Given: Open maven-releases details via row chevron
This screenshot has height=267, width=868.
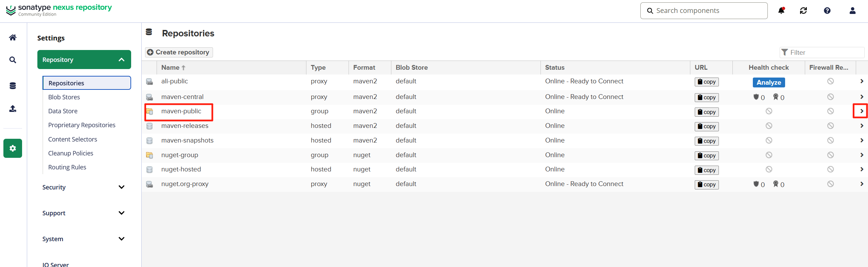Looking at the screenshot, I should tap(862, 126).
